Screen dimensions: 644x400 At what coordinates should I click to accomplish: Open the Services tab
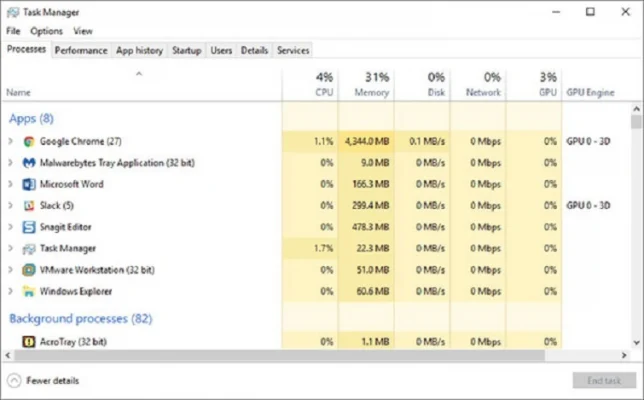pyautogui.click(x=293, y=50)
